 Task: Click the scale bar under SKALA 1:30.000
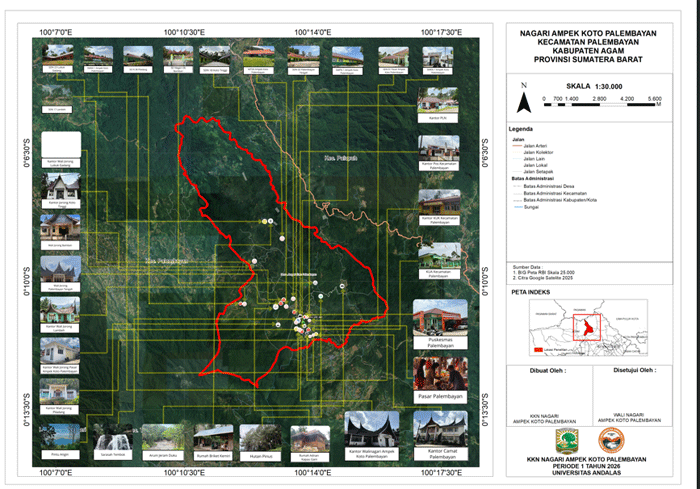click(599, 104)
